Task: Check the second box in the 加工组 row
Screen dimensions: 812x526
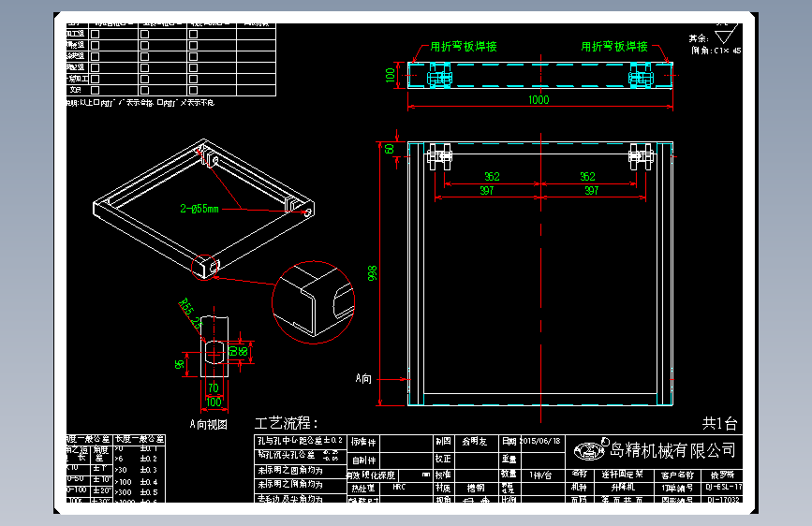Action: (x=145, y=35)
